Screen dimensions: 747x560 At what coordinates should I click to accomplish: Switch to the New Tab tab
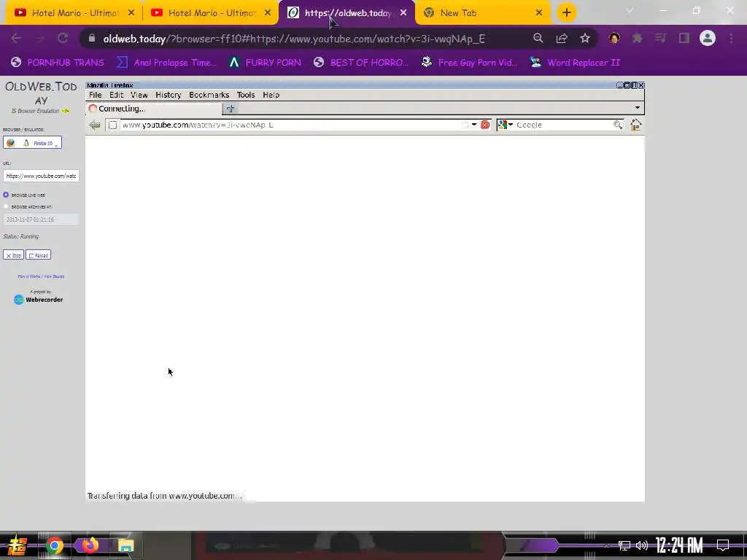483,13
